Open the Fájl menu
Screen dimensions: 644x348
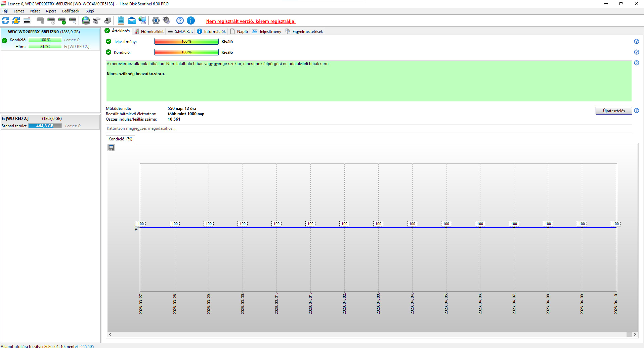pyautogui.click(x=5, y=11)
